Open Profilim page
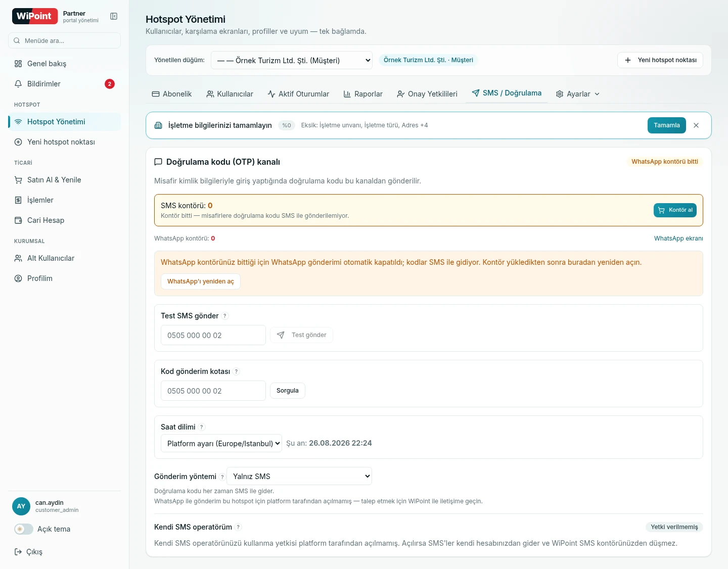Viewport: 728px width, 569px height. pyautogui.click(x=65, y=278)
